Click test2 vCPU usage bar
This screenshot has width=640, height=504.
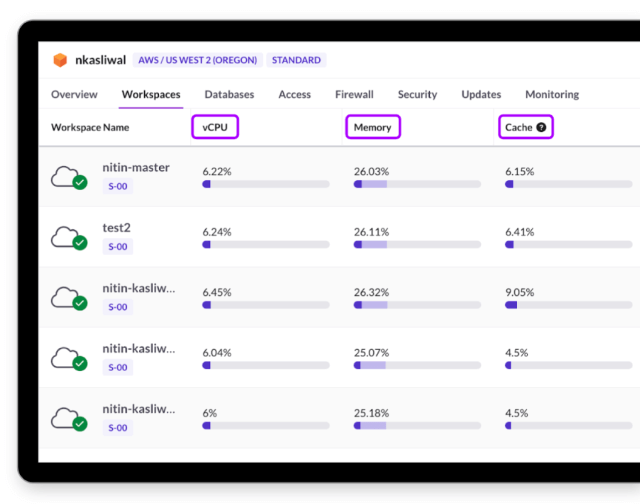[266, 244]
